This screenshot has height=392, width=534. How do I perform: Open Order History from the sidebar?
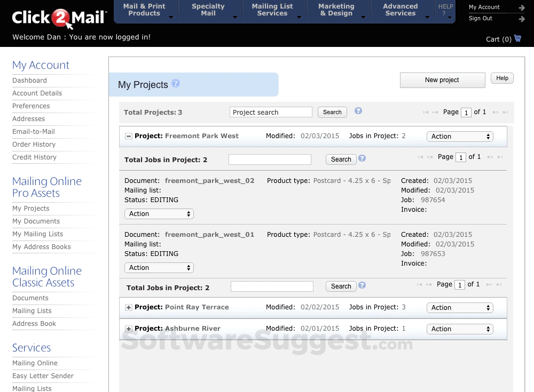34,144
